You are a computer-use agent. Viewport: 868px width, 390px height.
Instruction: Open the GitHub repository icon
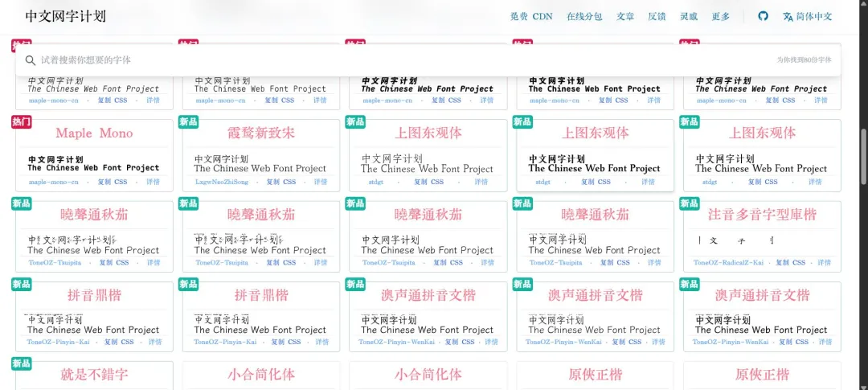(764, 16)
